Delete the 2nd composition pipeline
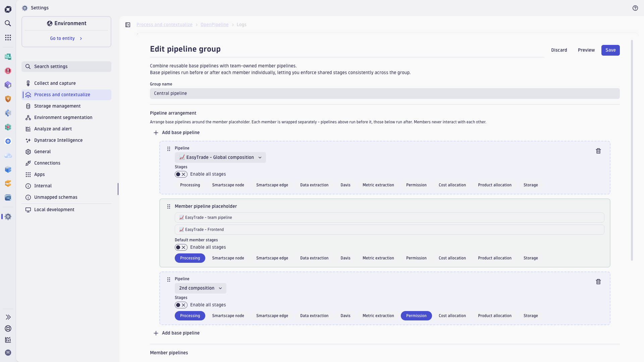The width and height of the screenshot is (644, 362). pos(598,282)
